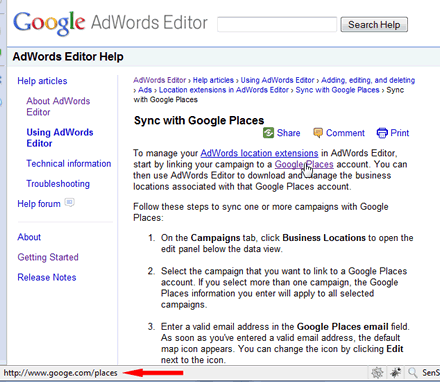Open the Share link
Viewport: 440px width, 382px height.
coord(288,133)
